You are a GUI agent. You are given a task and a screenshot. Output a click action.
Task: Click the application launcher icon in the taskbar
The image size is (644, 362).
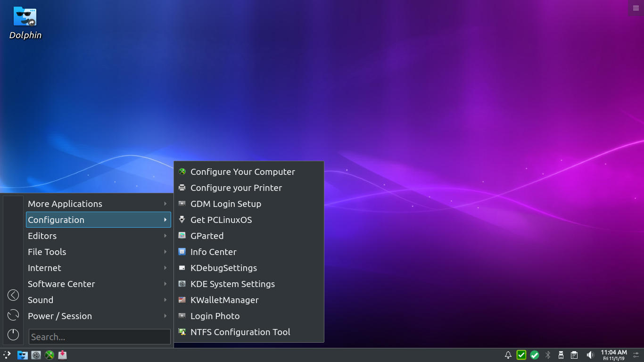pyautogui.click(x=7, y=355)
